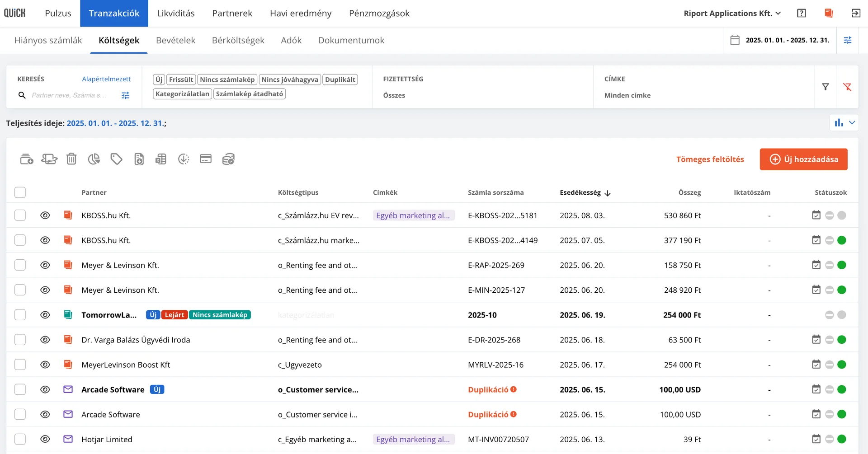Toggle the select-all header checkbox
The image size is (868, 454).
tap(20, 192)
